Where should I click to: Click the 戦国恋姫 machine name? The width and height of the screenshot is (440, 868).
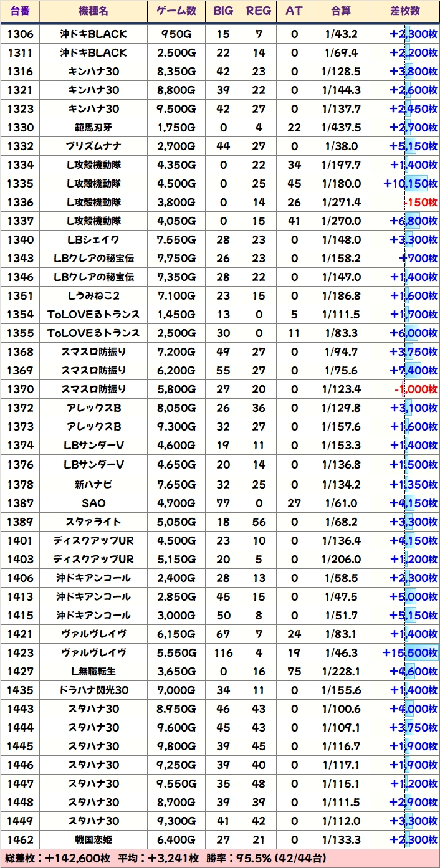click(93, 839)
